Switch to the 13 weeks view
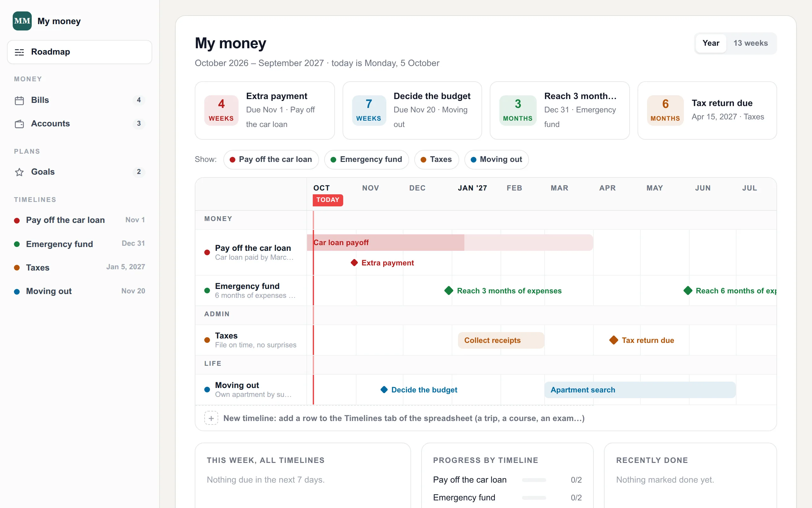812x508 pixels. click(750, 43)
